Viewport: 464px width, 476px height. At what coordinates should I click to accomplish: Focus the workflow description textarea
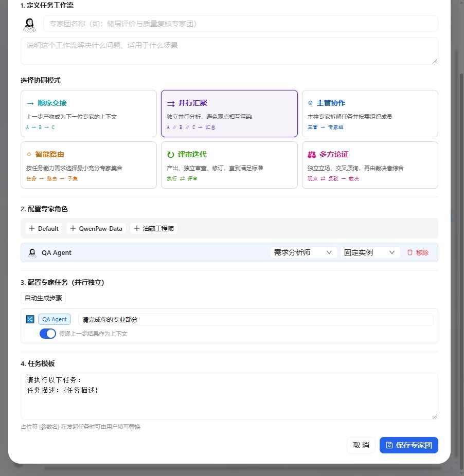[x=229, y=51]
